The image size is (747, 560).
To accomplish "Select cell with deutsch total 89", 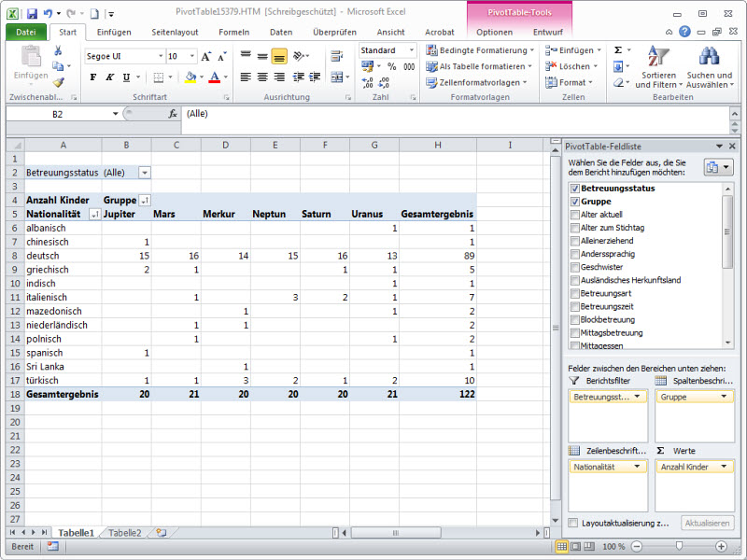I will pos(438,256).
